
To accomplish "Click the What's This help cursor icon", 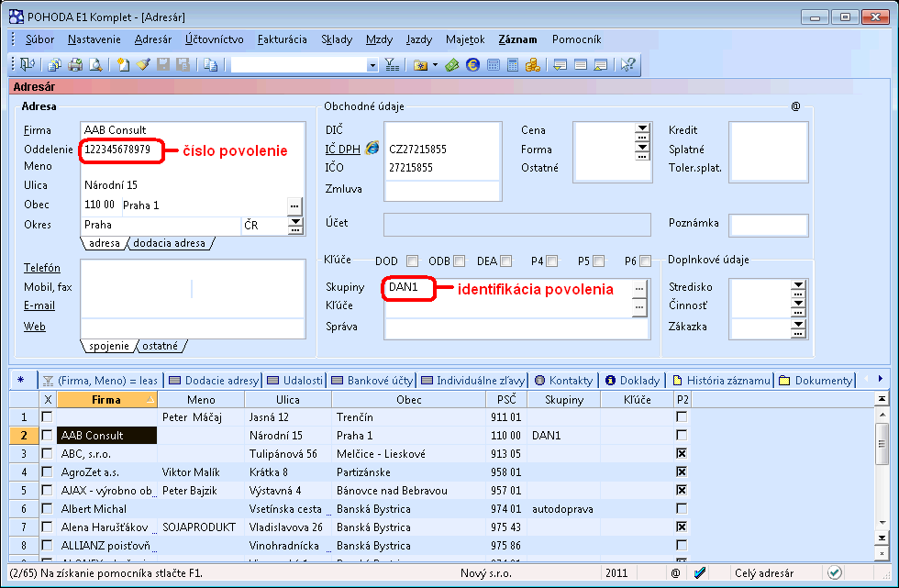I will tap(627, 65).
